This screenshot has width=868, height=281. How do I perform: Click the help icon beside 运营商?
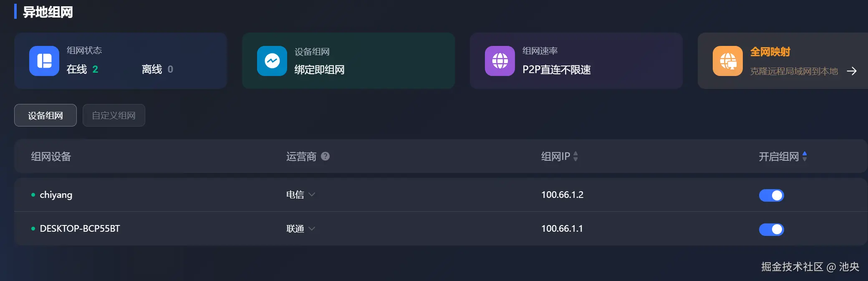(x=325, y=156)
